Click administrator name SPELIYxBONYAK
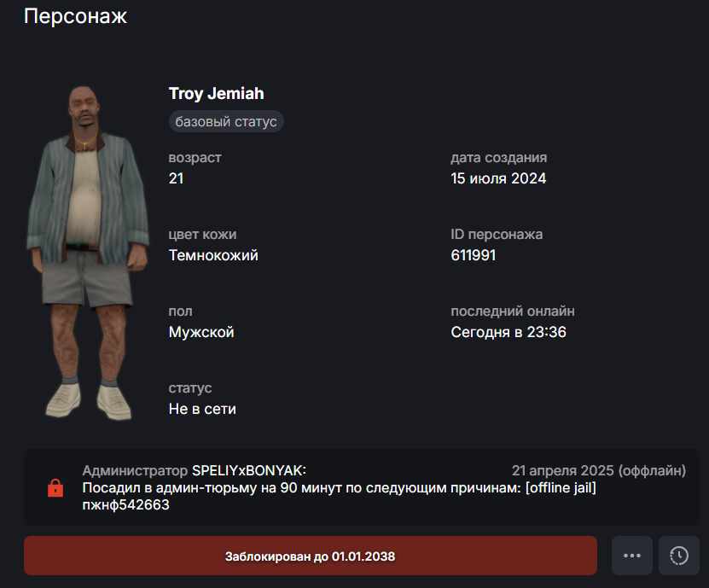Viewport: 709px width, 588px height. click(x=249, y=470)
